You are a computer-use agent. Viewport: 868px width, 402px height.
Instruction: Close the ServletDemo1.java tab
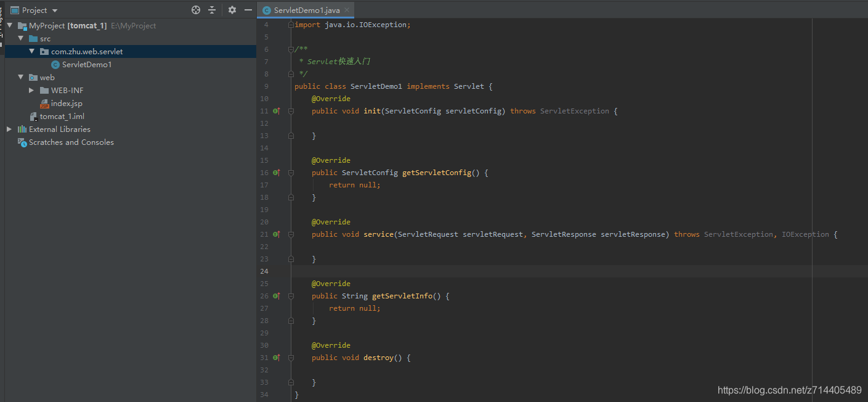pos(348,10)
